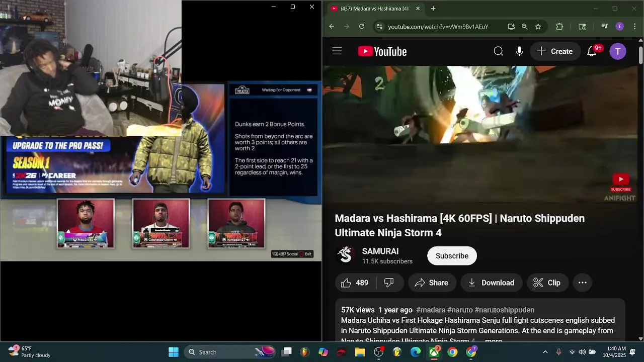Open YouTube notifications bell
Image resolution: width=644 pixels, height=362 pixels.
592,51
